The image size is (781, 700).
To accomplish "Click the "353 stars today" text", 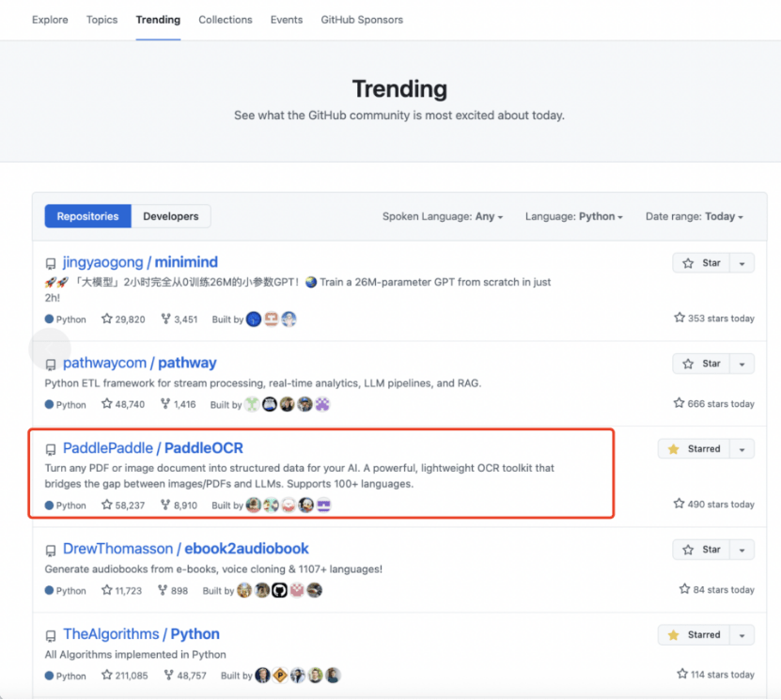I will pos(714,318).
